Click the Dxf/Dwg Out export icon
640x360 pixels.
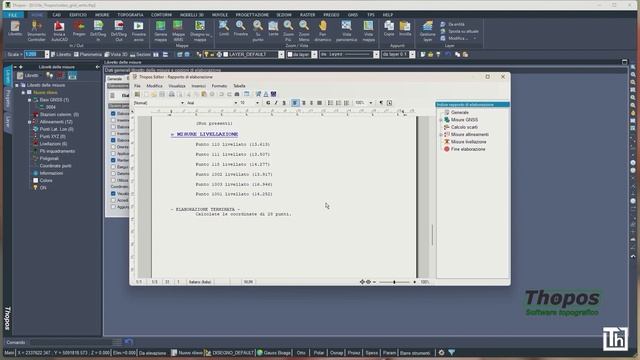click(x=119, y=31)
